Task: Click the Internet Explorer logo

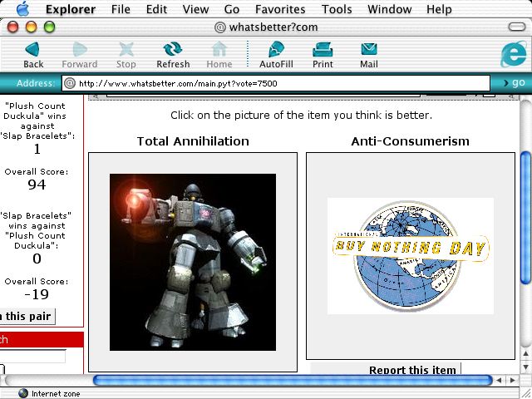Action: pyautogui.click(x=514, y=53)
